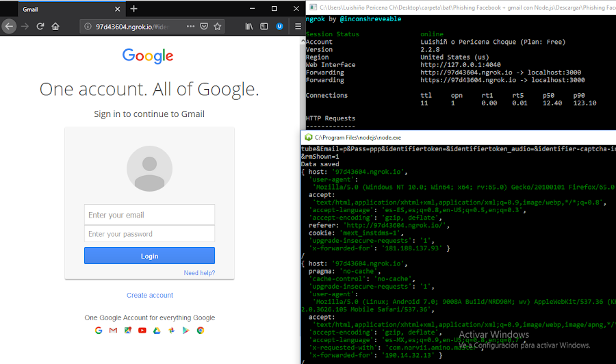The height and width of the screenshot is (364, 616).
Task: Click the @inconshreveable text in ngrok window
Action: [x=370, y=19]
